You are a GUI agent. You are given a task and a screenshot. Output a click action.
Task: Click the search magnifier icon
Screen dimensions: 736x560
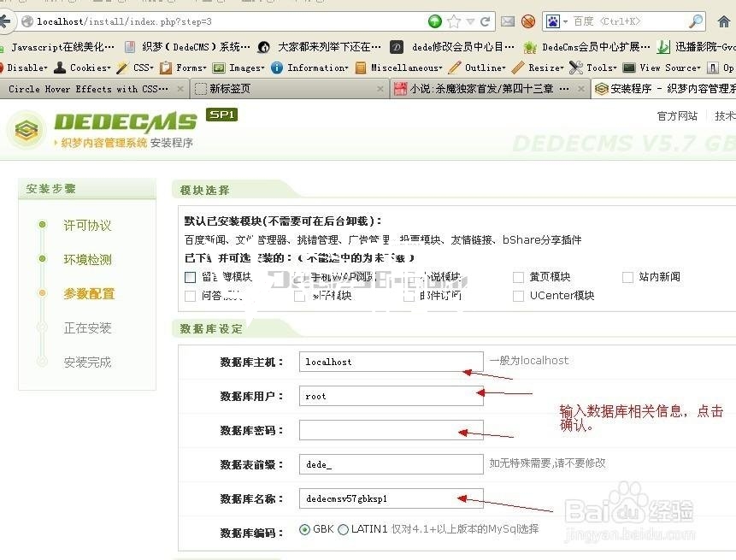696,21
